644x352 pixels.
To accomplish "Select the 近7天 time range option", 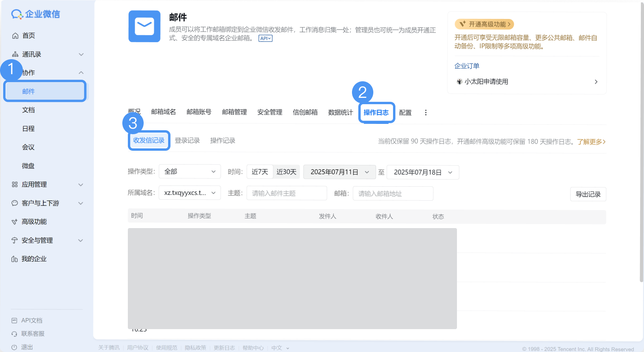I will tap(260, 172).
